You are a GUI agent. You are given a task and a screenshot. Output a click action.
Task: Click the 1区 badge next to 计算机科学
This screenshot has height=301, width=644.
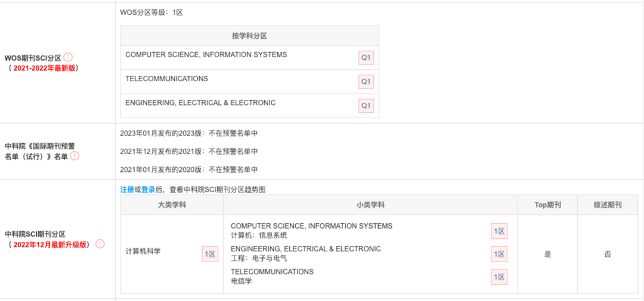(210, 254)
